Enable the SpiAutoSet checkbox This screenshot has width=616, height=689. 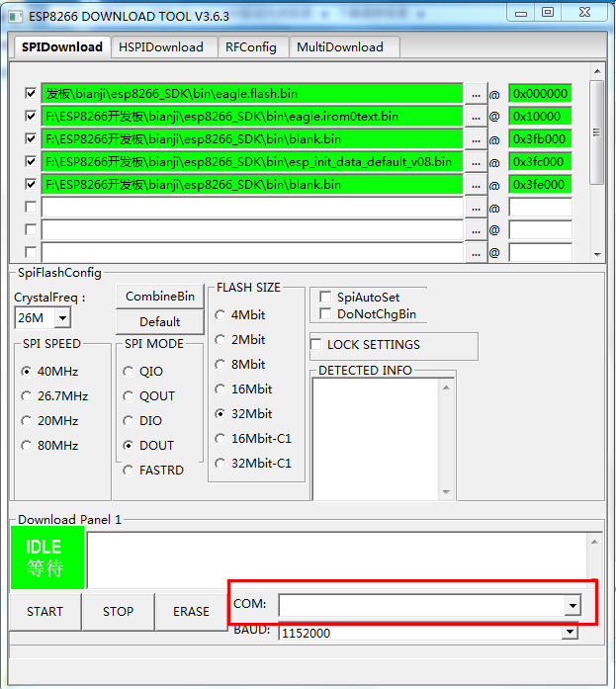[x=325, y=297]
